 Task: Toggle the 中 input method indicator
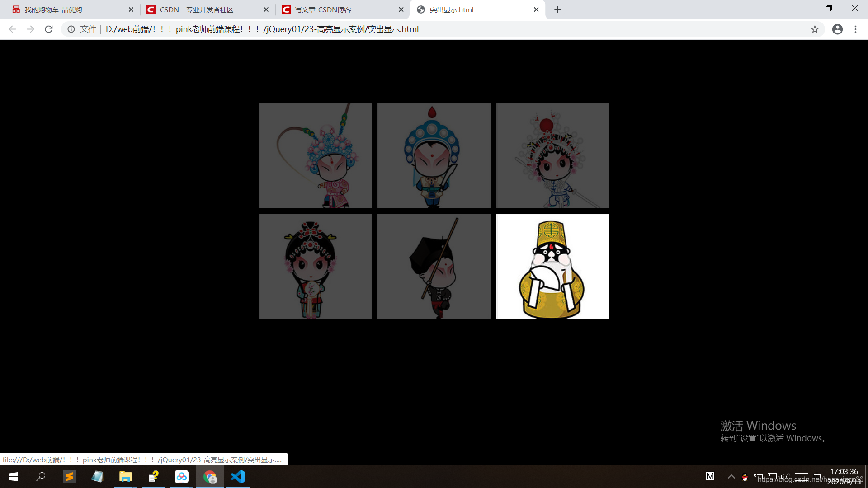(x=817, y=477)
